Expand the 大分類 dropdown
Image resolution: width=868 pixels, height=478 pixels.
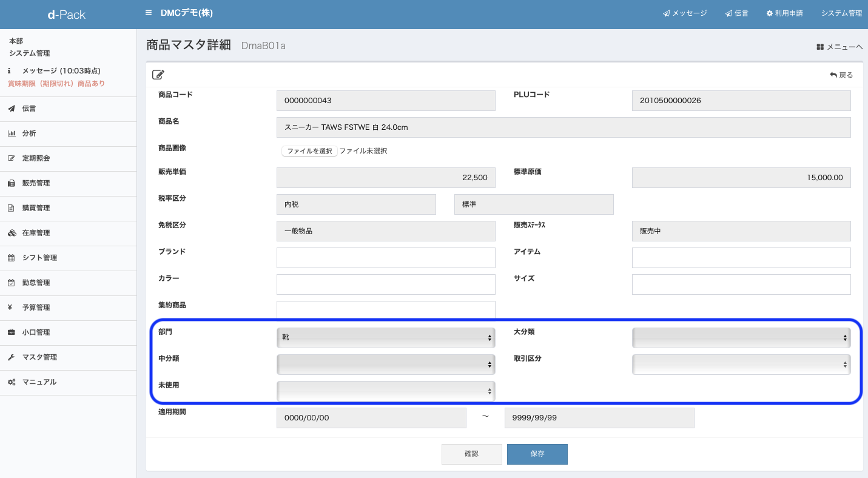coord(741,338)
